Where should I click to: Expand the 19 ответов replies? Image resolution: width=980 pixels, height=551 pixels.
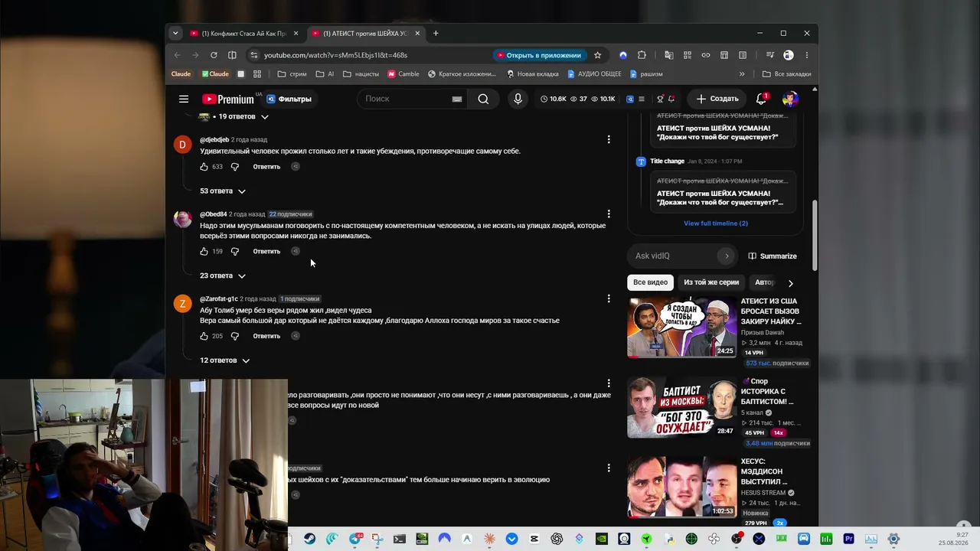click(243, 116)
